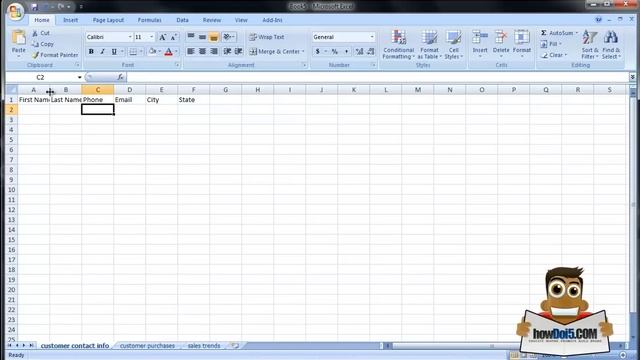Click into the formula bar input
Screen dimensions: 640x360
click(378, 77)
